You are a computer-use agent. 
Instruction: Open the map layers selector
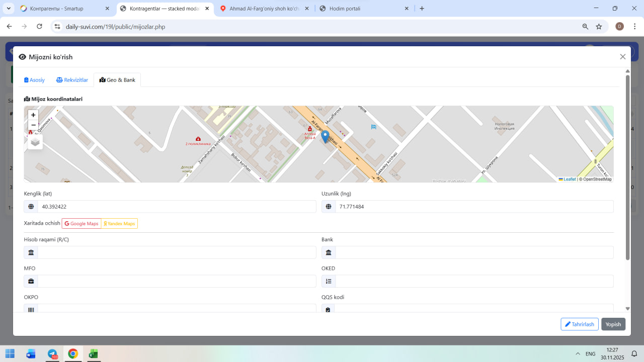tap(35, 142)
